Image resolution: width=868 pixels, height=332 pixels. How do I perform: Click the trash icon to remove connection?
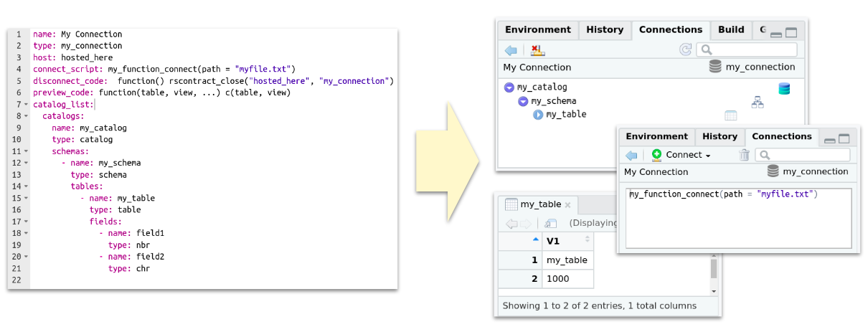745,155
